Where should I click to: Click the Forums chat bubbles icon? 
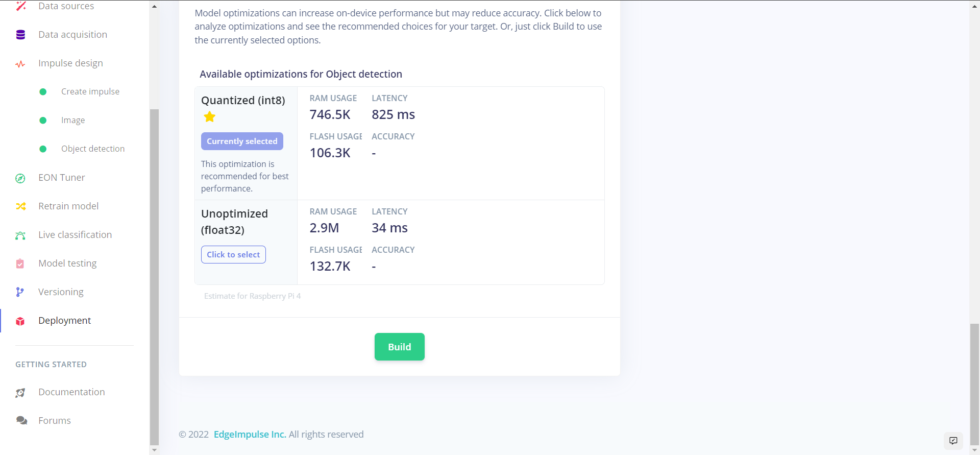point(21,421)
